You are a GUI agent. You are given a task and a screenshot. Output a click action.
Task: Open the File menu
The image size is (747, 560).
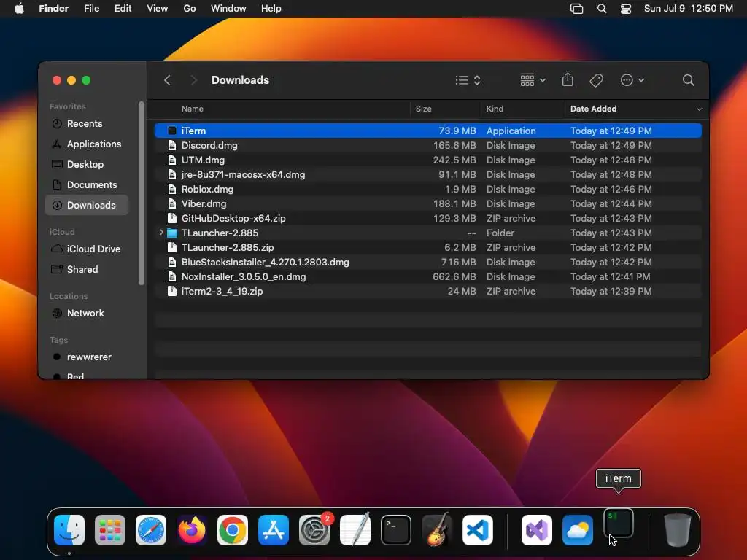91,9
